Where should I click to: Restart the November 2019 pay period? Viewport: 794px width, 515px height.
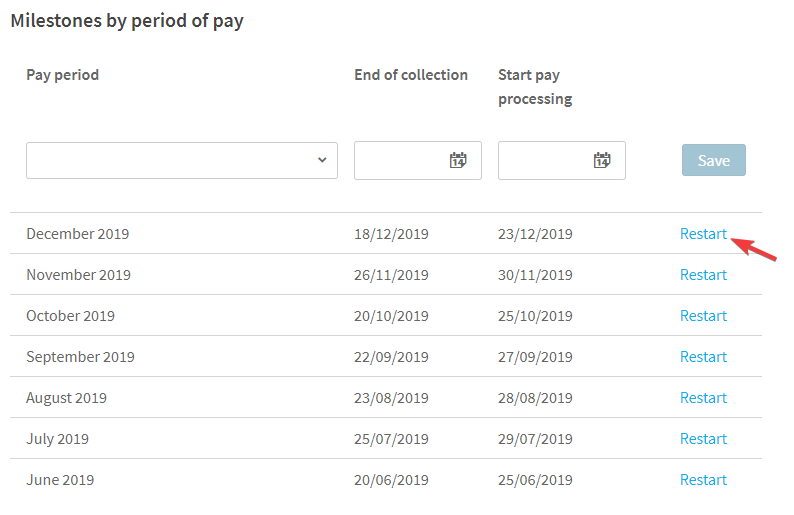pos(703,274)
